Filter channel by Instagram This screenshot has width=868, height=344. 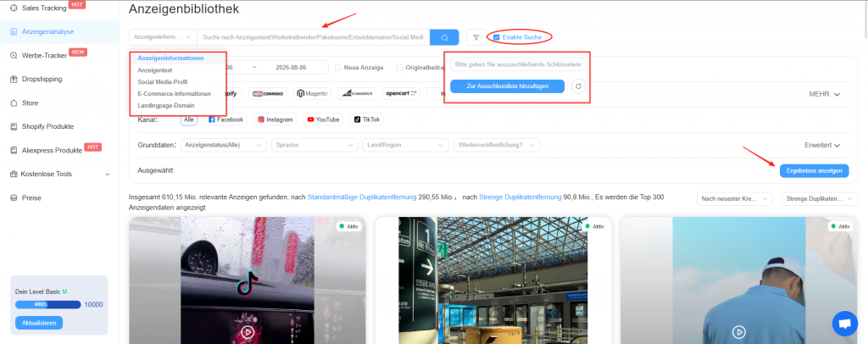(275, 119)
